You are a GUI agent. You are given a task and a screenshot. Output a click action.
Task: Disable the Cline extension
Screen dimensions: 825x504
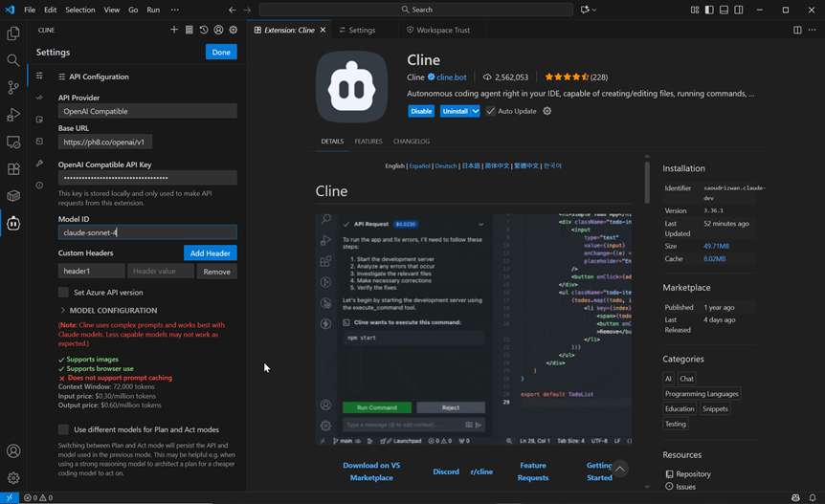(421, 111)
